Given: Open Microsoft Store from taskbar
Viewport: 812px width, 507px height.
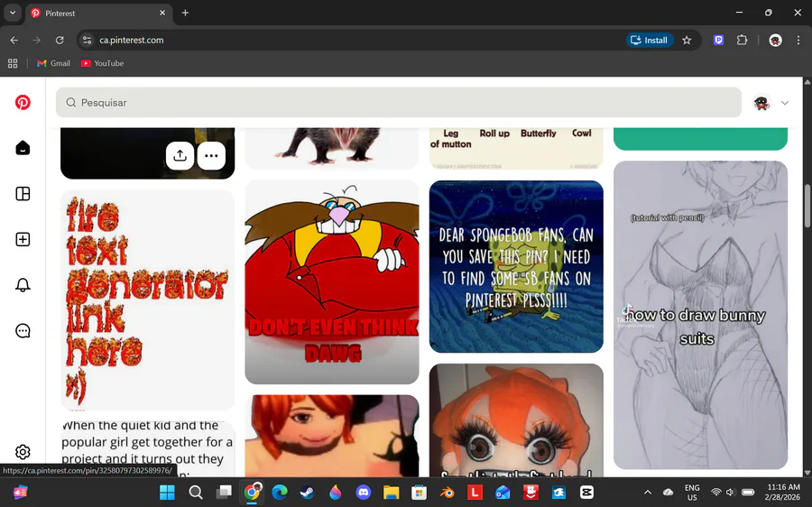Looking at the screenshot, I should coord(420,492).
